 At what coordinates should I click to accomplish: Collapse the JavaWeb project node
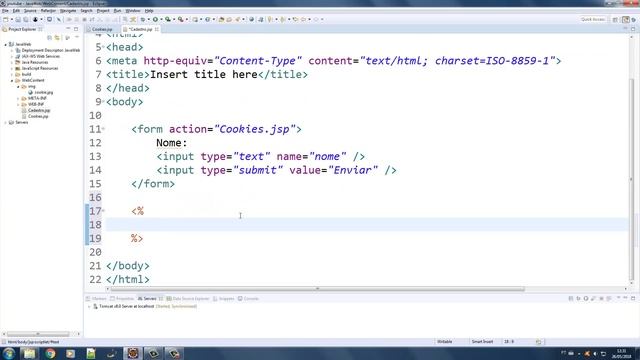click(6, 44)
